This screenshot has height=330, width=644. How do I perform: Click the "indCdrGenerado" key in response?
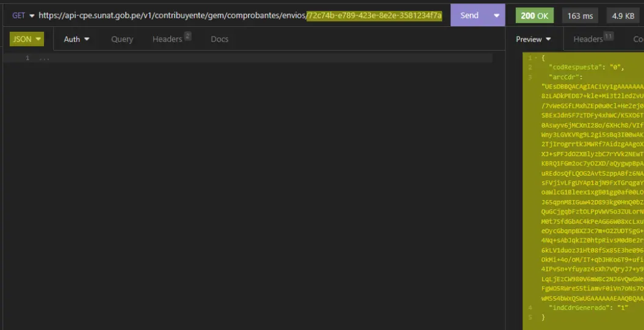580,307
